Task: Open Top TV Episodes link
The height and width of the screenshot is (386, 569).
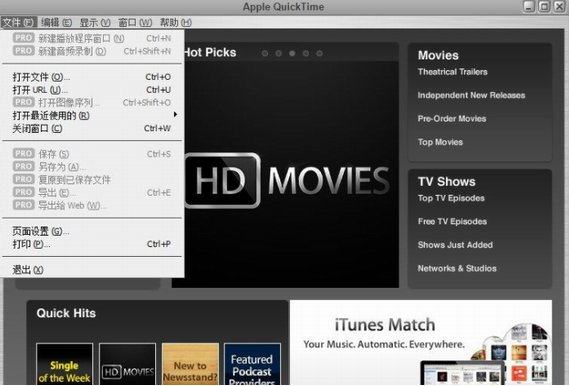Action: click(451, 198)
